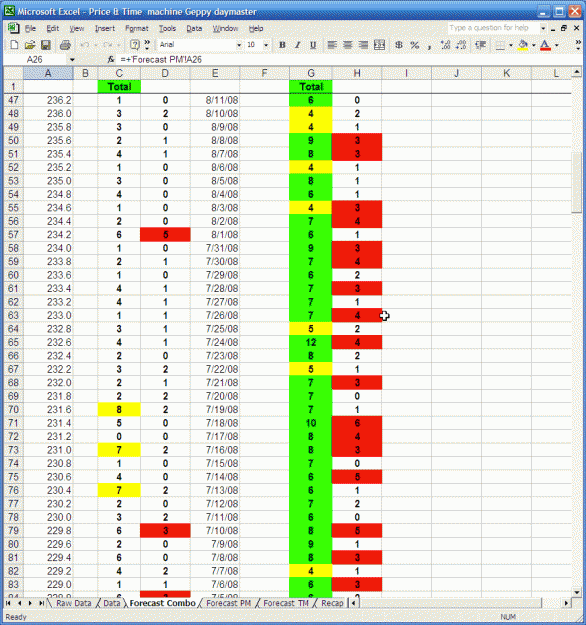Expand the Name Box dropdown
This screenshot has height=625, width=586.
pos(72,60)
